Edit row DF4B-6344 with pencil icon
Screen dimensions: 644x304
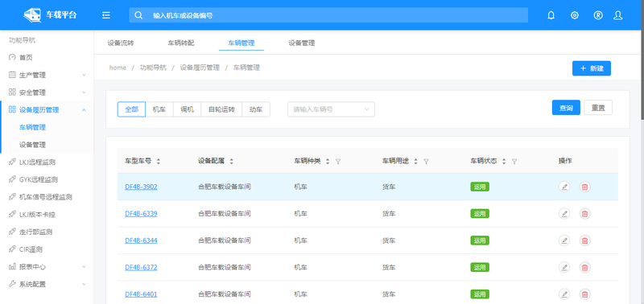coord(564,240)
